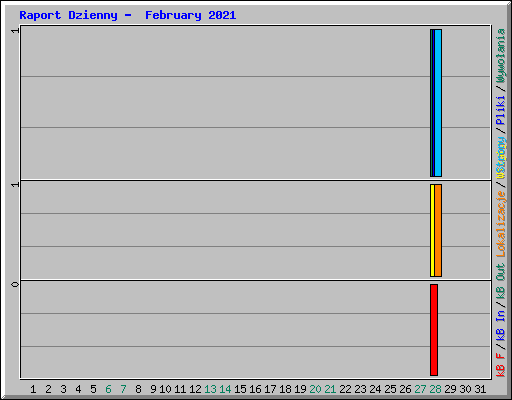Click the day label 21
512x400 pixels.
pyautogui.click(x=330, y=389)
